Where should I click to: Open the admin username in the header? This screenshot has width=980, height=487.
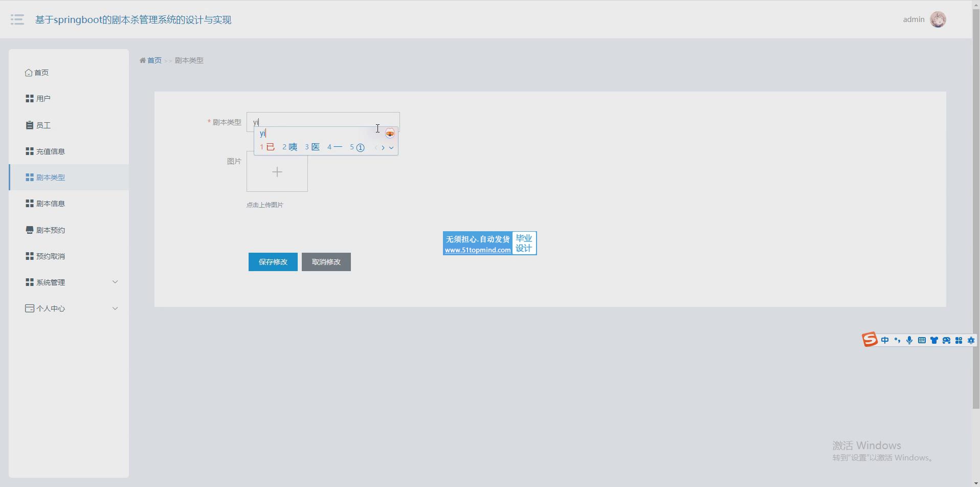(914, 19)
